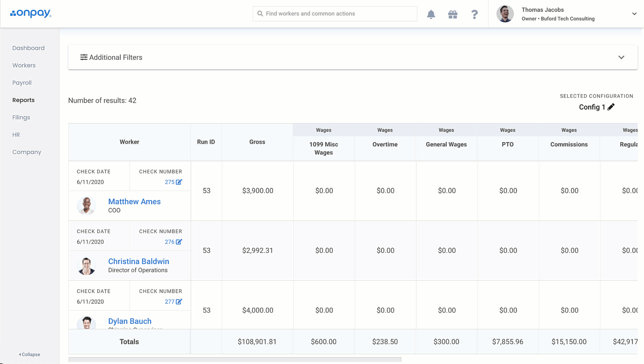This screenshot has width=644, height=364.
Task: Open Dylan Bauch worker link
Action: [130, 321]
